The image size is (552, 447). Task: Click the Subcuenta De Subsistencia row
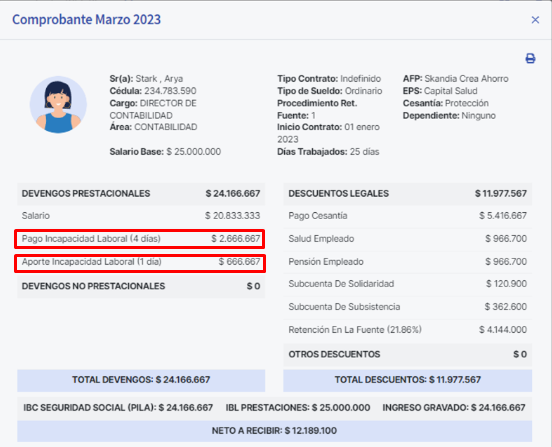(x=407, y=307)
